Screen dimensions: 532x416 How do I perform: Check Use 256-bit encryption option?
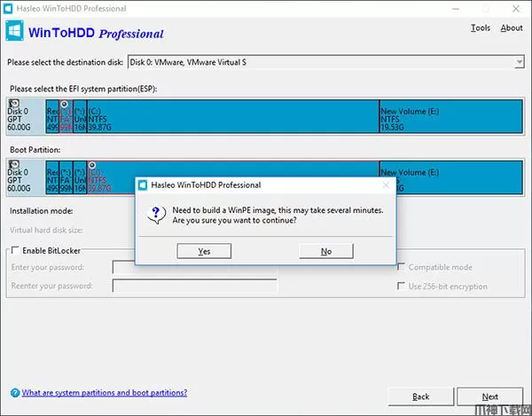tap(402, 286)
